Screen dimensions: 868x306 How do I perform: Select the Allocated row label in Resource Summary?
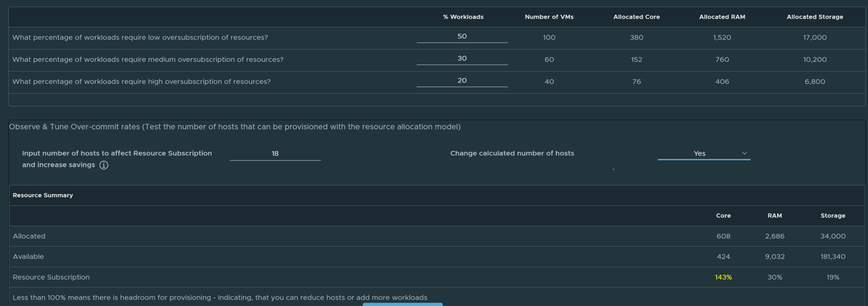(x=29, y=236)
